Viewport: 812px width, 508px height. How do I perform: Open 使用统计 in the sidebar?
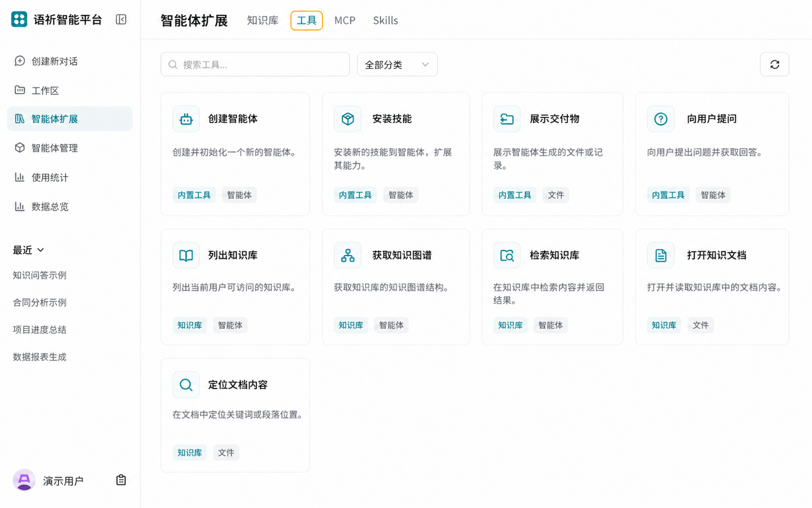70,177
